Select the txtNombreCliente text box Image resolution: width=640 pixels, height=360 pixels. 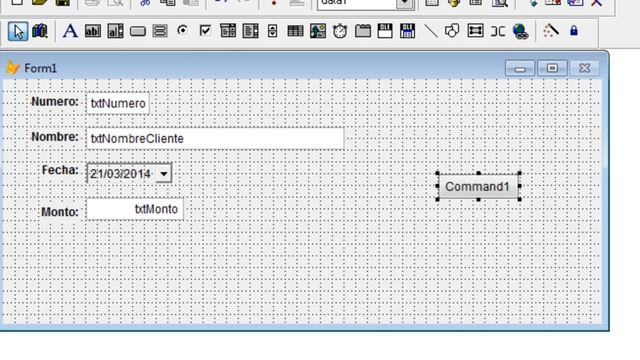215,138
